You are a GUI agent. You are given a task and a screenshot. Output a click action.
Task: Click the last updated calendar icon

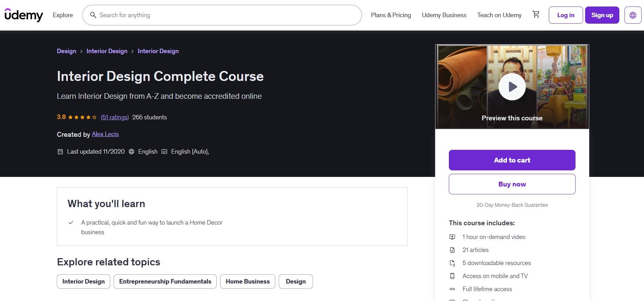click(x=60, y=152)
